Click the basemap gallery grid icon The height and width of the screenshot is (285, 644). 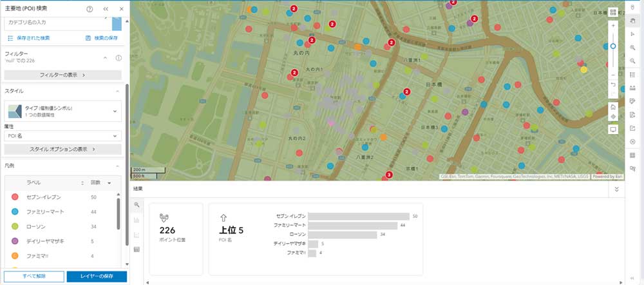point(612,12)
